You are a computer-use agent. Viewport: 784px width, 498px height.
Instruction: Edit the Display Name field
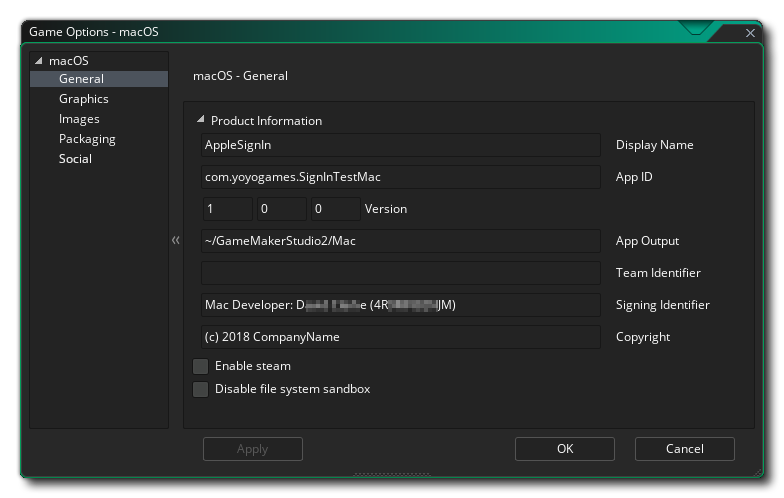click(400, 145)
